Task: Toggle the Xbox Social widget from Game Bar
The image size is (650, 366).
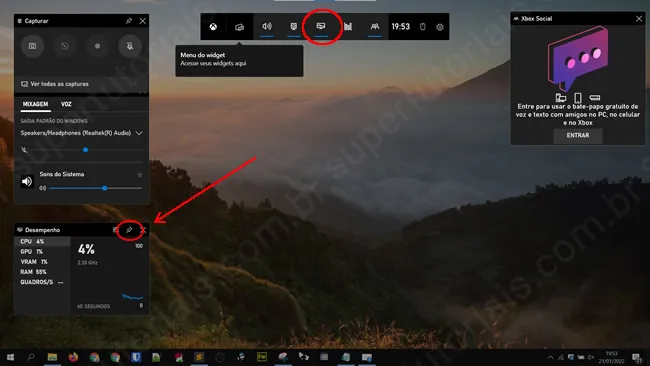Action: tap(375, 27)
